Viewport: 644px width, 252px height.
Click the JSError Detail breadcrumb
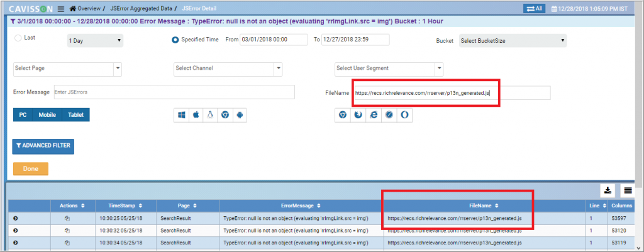198,9
